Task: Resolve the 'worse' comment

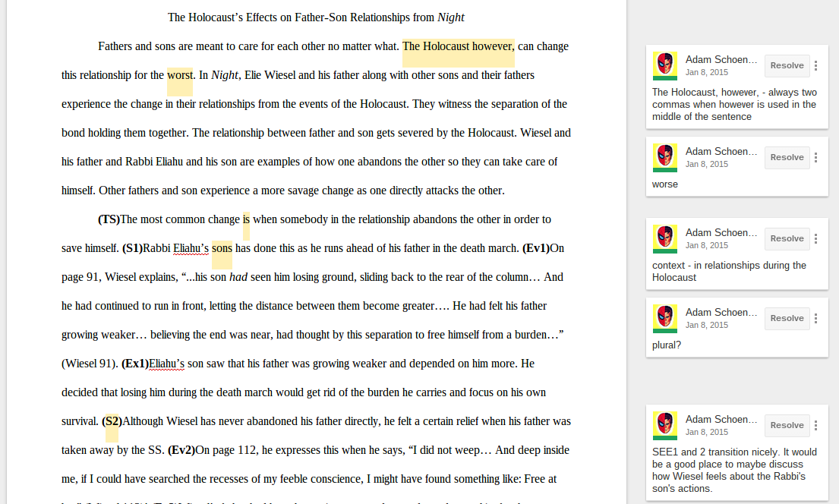Action: (x=787, y=157)
